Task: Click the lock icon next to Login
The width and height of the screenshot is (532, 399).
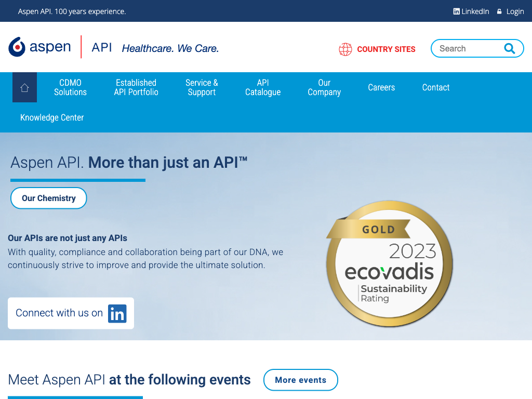Action: (499, 11)
